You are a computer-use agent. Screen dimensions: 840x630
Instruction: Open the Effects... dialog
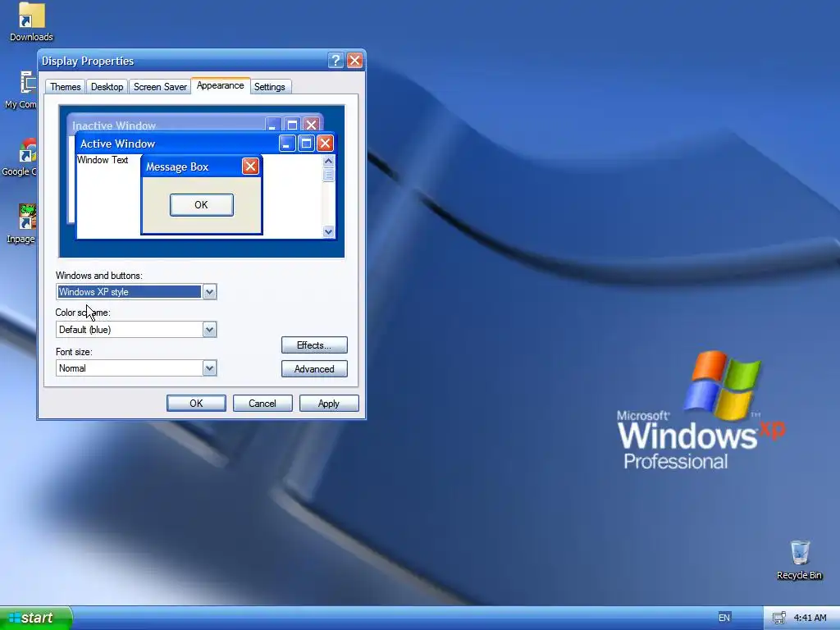(x=314, y=345)
